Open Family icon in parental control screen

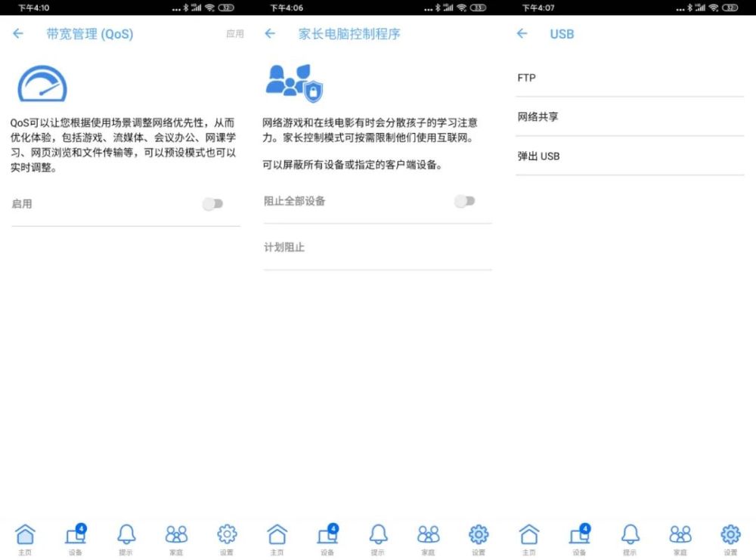428,540
